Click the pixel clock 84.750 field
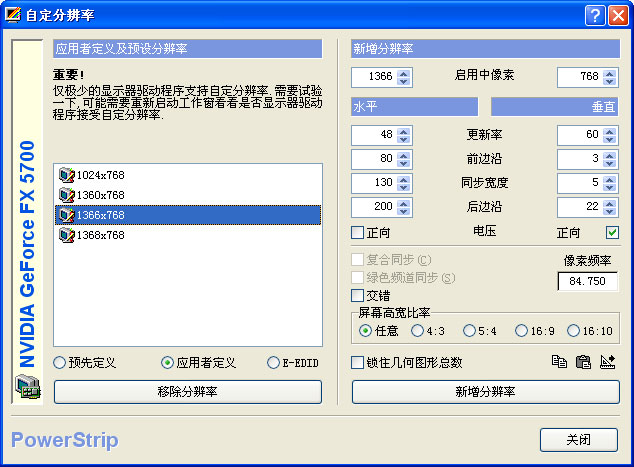This screenshot has width=634, height=467. pyautogui.click(x=588, y=281)
